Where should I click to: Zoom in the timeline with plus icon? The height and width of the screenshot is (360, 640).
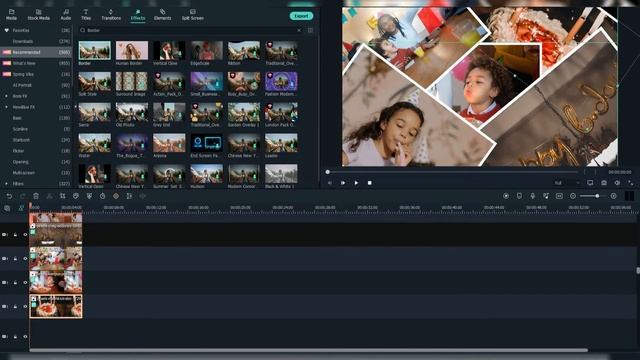coord(613,196)
